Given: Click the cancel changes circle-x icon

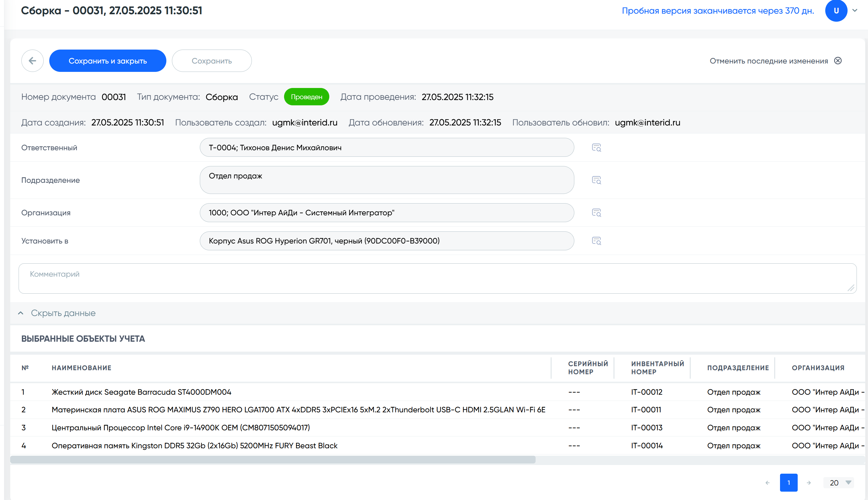Looking at the screenshot, I should [x=838, y=61].
